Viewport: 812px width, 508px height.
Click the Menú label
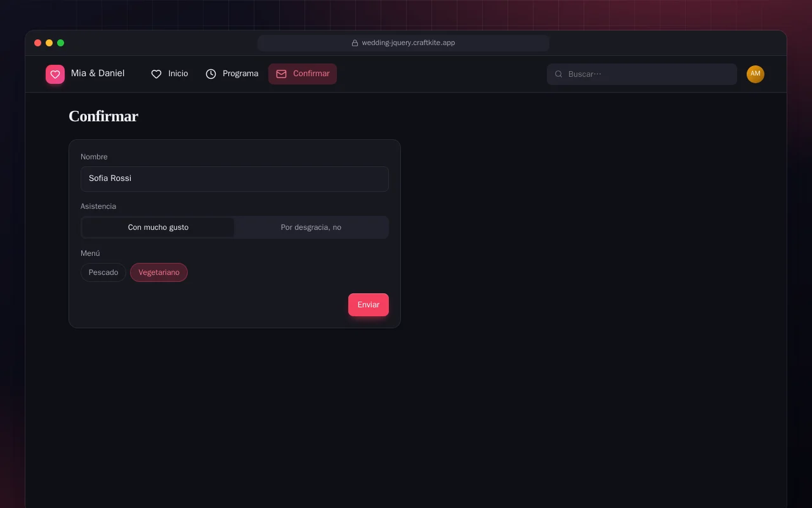(90, 253)
